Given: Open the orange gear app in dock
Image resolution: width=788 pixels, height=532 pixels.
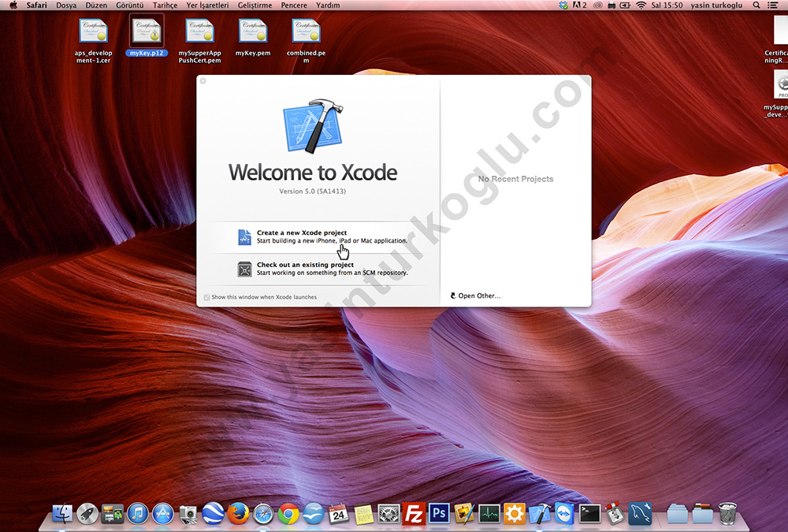Looking at the screenshot, I should (x=515, y=513).
